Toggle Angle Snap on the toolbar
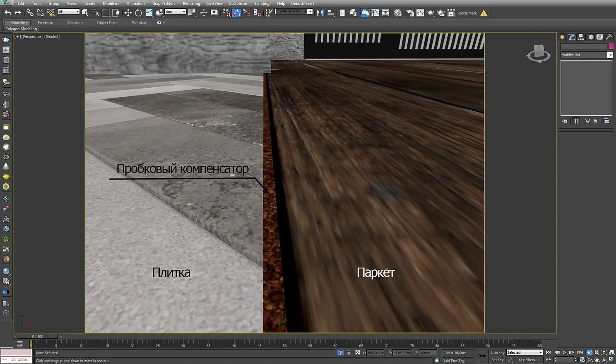Screen dimensions: 616x364 pos(237,13)
